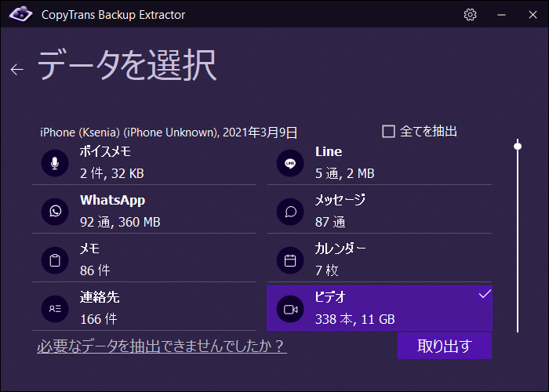Screen dimensions: 549x392
Task: Click the 連絡先 label text
Action: point(100,297)
